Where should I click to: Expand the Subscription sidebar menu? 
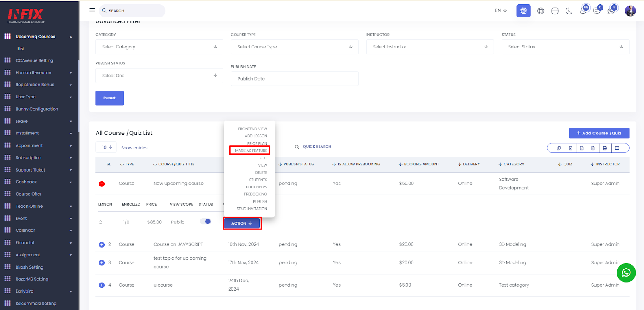(39, 158)
